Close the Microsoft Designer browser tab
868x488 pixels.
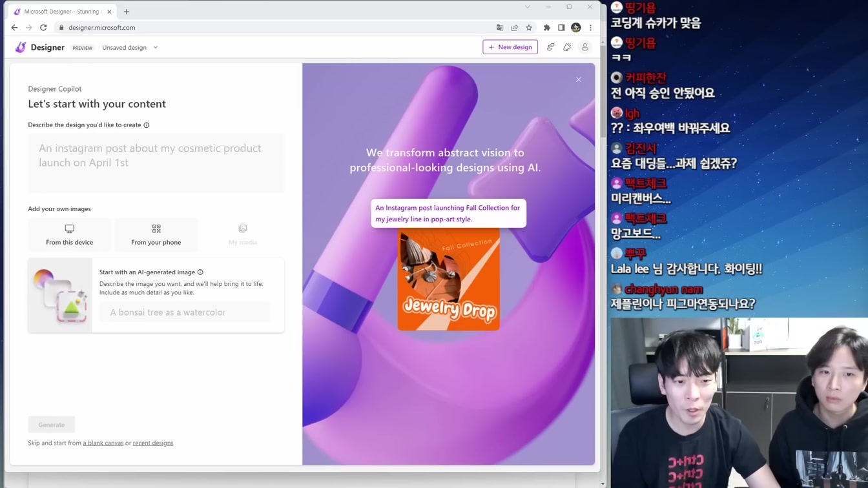point(109,12)
